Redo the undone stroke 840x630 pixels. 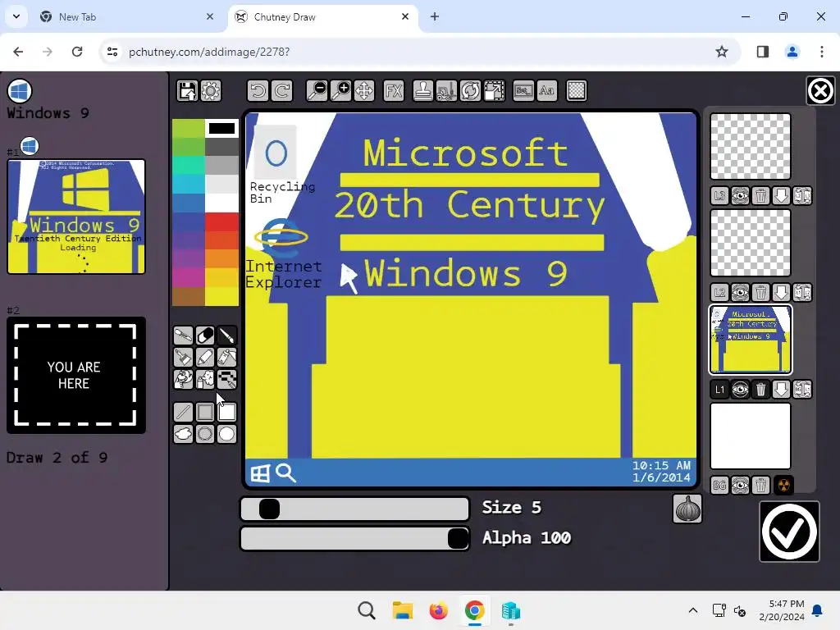click(x=282, y=91)
